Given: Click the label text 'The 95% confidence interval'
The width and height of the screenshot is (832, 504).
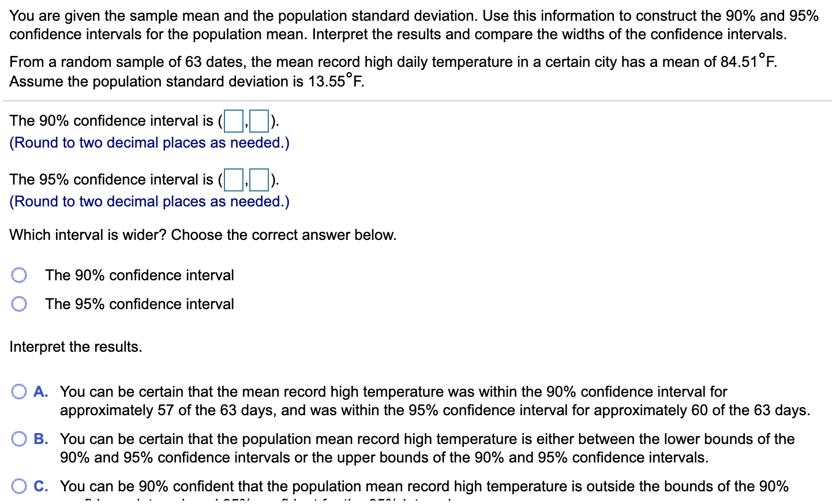Looking at the screenshot, I should point(139,304).
